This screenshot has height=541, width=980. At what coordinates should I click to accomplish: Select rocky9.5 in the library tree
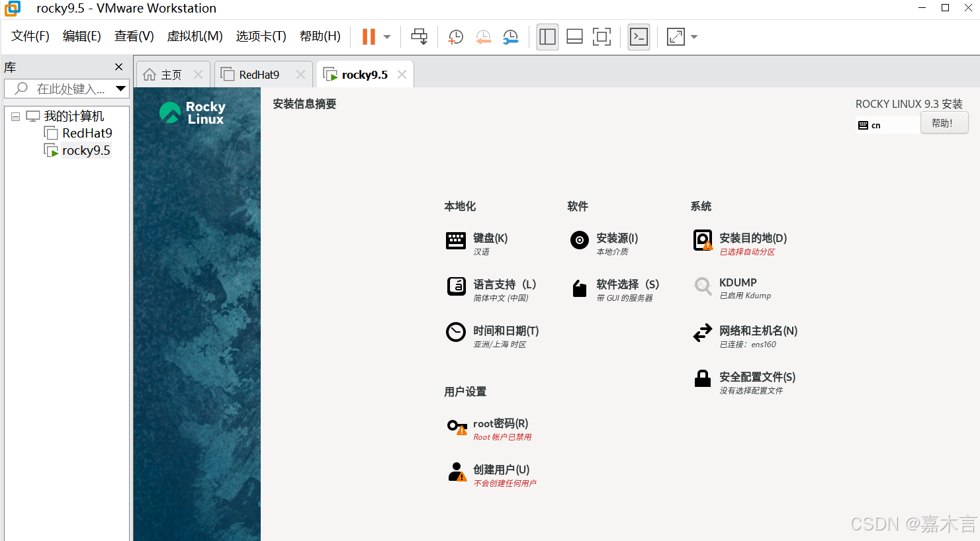[86, 151]
